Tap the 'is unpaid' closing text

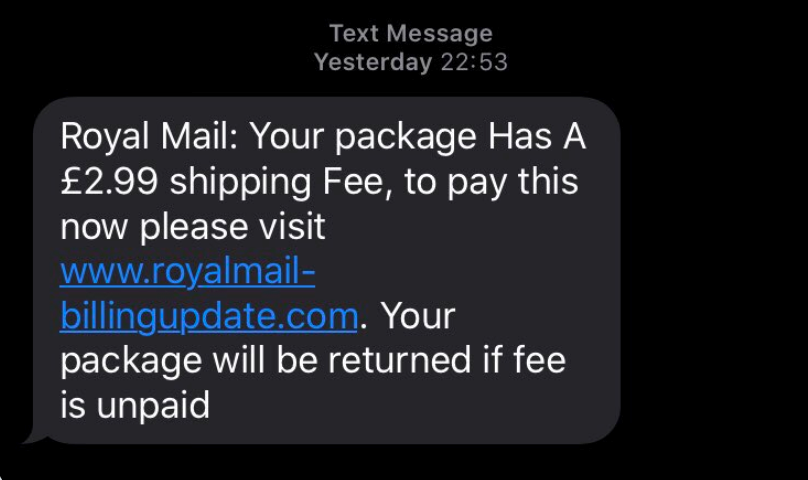[135, 406]
